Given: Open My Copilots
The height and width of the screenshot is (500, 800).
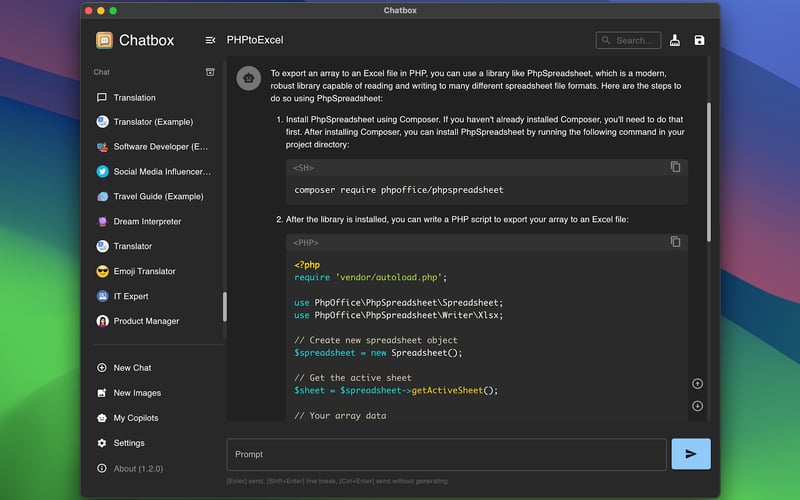Looking at the screenshot, I should 135,418.
